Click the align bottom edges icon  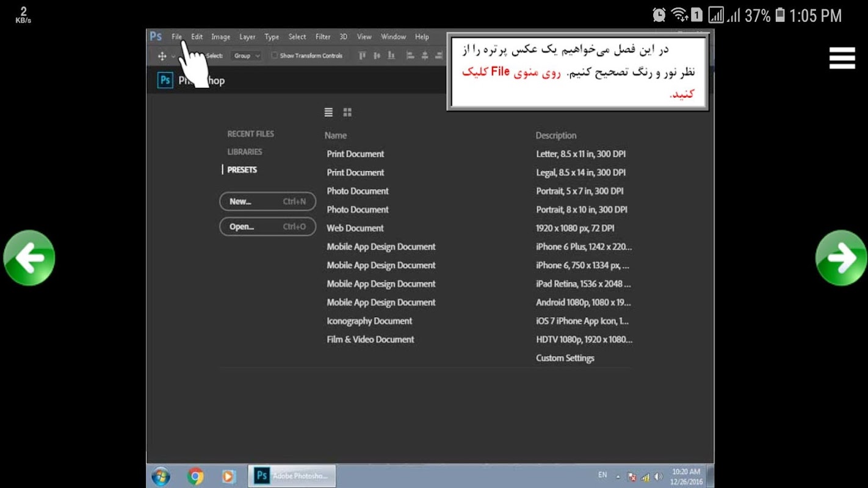coord(391,56)
